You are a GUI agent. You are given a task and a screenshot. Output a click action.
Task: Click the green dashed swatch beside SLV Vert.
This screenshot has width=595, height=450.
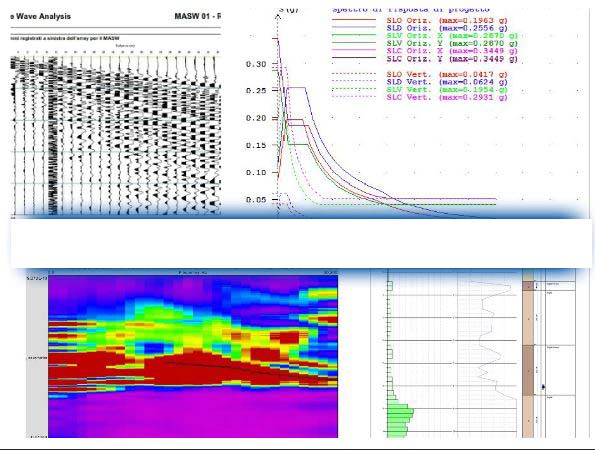[x=354, y=89]
